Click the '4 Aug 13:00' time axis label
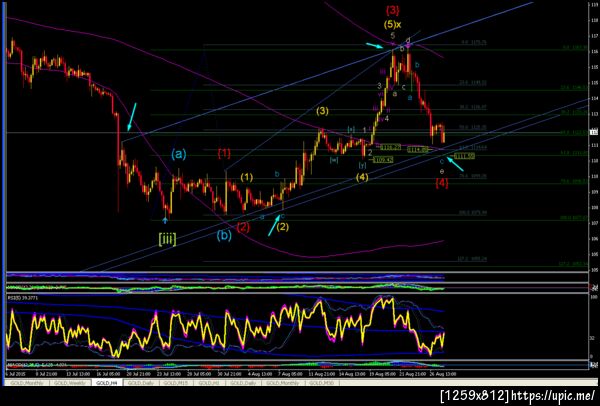Viewport: 600px width, 406px height. click(x=262, y=373)
